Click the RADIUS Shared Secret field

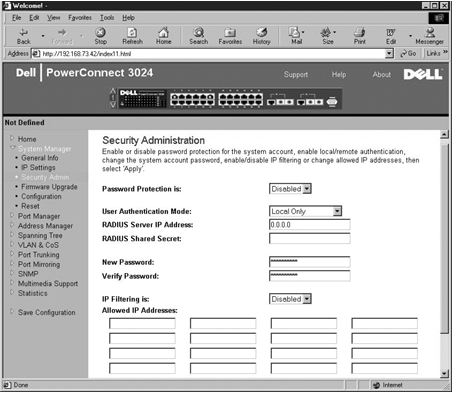click(x=310, y=238)
